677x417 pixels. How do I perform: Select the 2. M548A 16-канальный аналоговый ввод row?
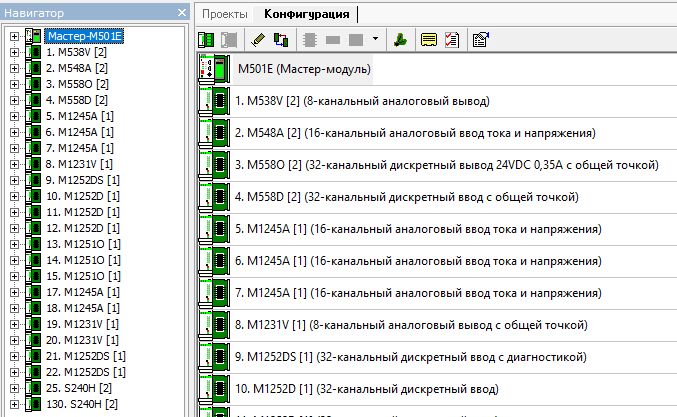(436, 133)
